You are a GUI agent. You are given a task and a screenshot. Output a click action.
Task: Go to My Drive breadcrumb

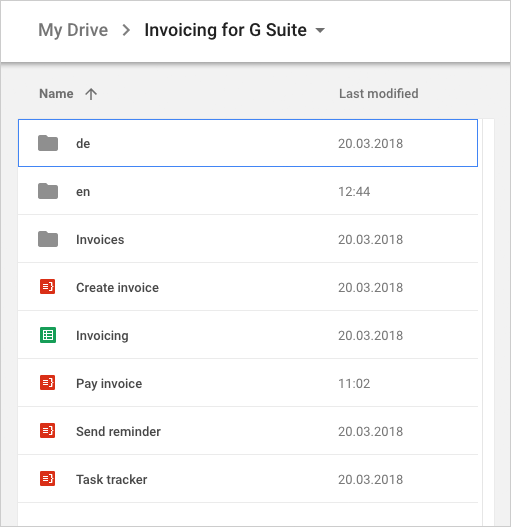[73, 30]
